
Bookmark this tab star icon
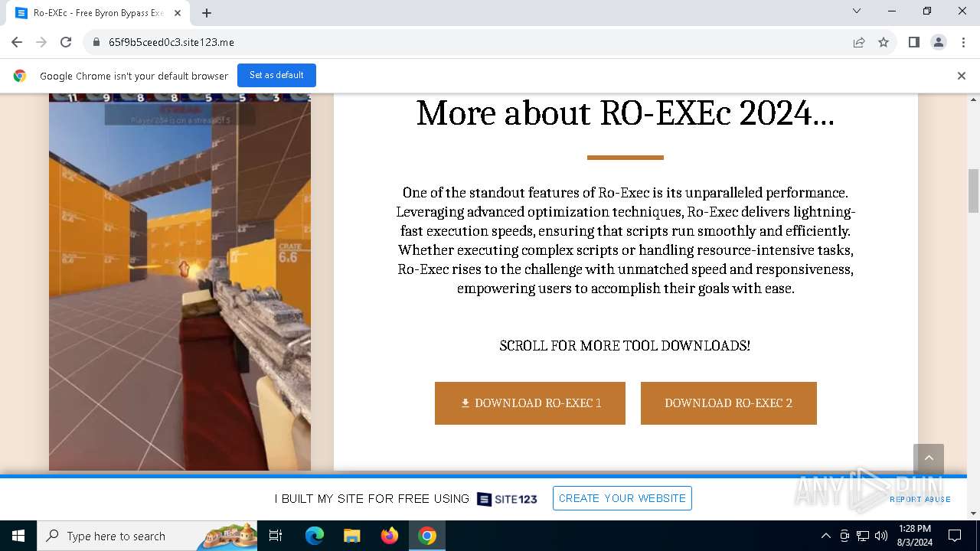[884, 42]
